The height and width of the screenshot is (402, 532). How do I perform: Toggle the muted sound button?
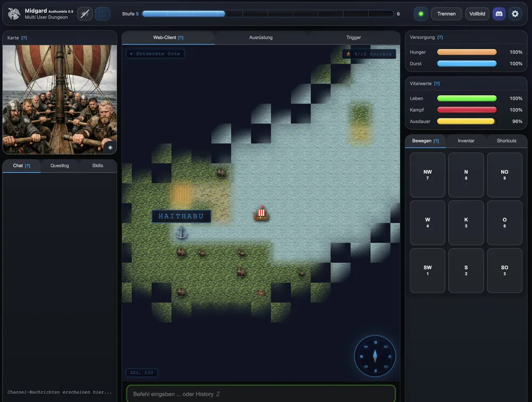click(x=85, y=14)
